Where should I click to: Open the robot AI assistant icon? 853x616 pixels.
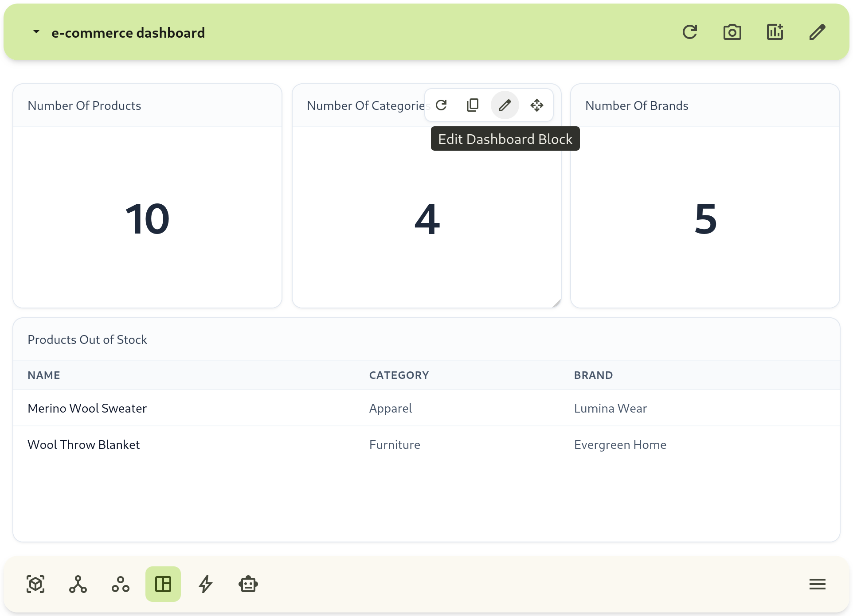[x=248, y=584]
